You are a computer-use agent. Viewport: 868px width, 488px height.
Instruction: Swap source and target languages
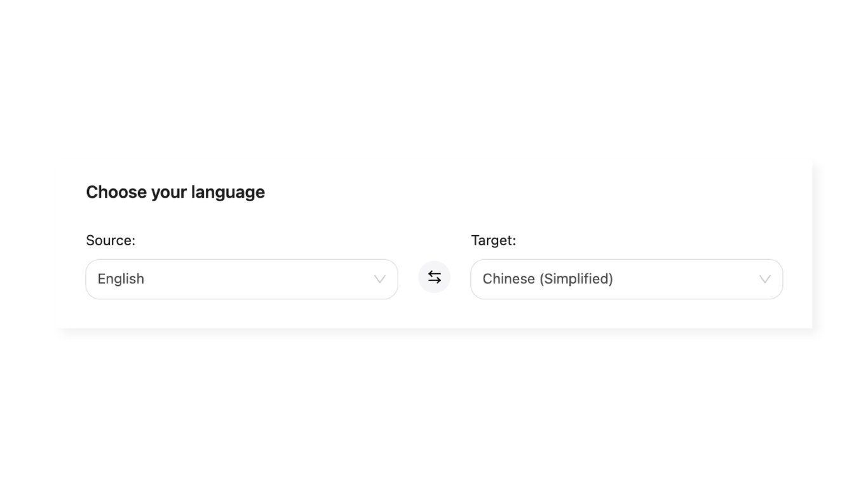(434, 277)
